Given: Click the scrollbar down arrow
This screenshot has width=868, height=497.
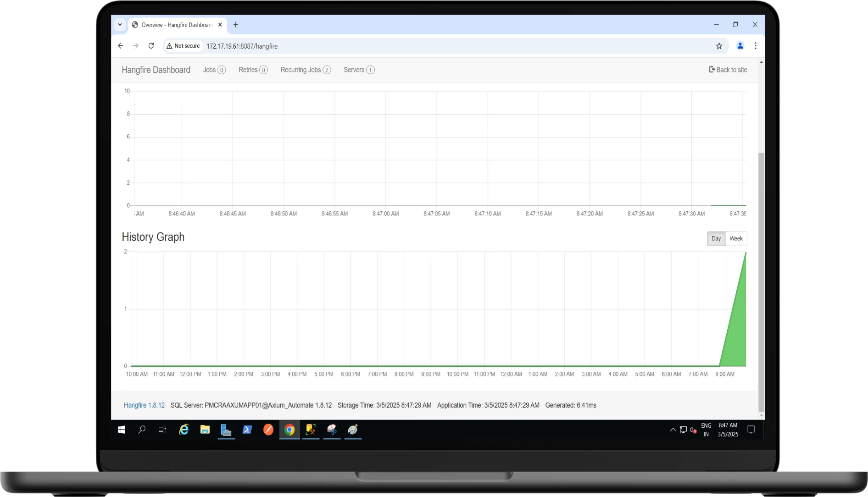Looking at the screenshot, I should pos(762,416).
